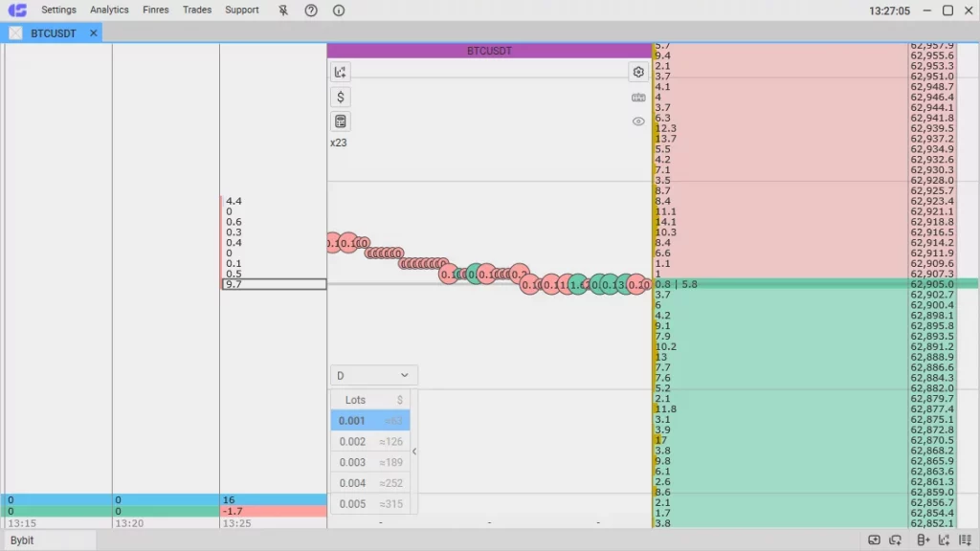The height and width of the screenshot is (551, 980).
Task: Click the add-instrument database icon bottom right
Action: click(923, 540)
